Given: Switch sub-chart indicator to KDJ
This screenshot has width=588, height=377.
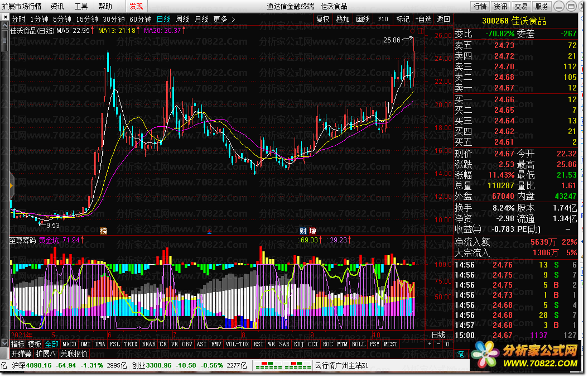Looking at the screenshot, I should (x=299, y=345).
